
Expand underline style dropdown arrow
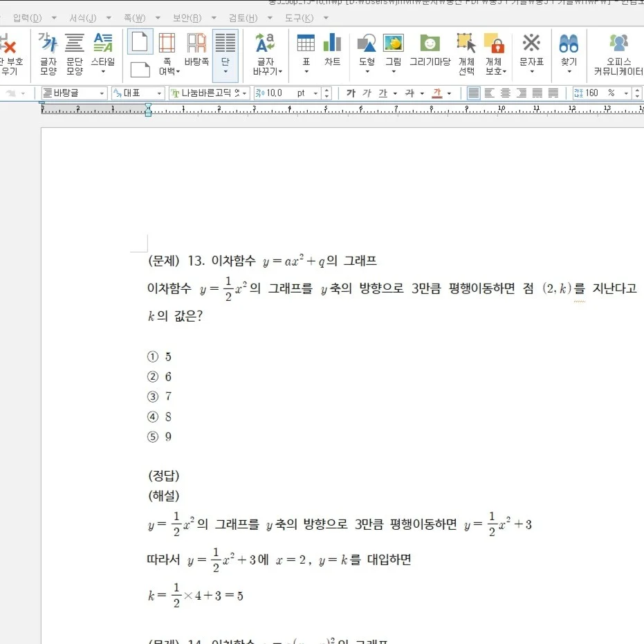coord(395,93)
